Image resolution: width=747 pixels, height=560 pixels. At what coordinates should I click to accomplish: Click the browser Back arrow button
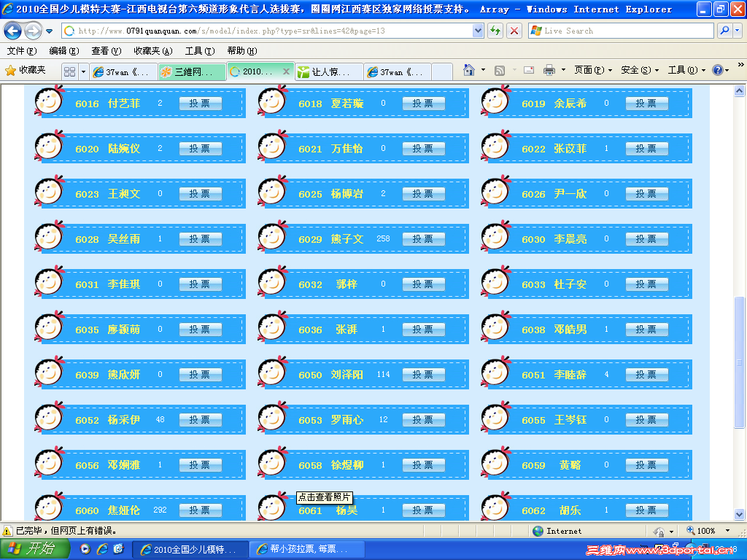pos(12,31)
